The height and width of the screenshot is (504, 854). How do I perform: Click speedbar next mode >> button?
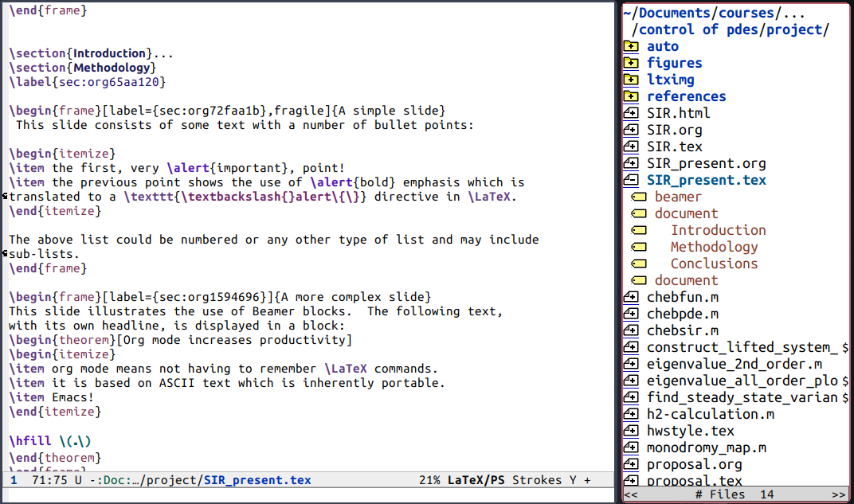[839, 494]
